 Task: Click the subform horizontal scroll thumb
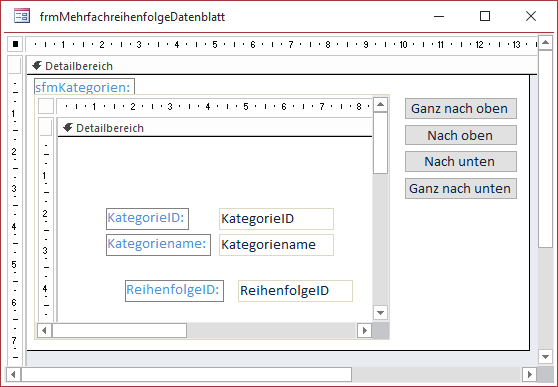[120, 331]
